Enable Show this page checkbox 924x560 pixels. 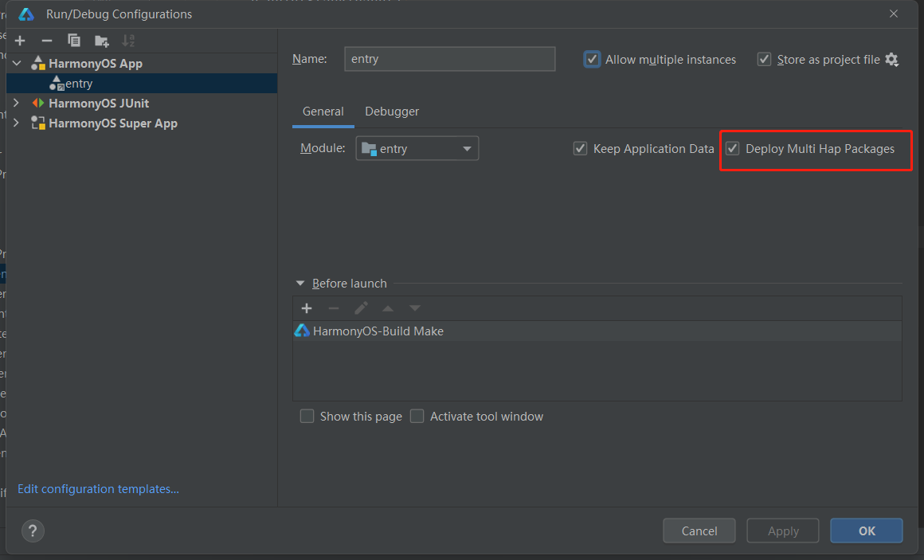tap(307, 416)
